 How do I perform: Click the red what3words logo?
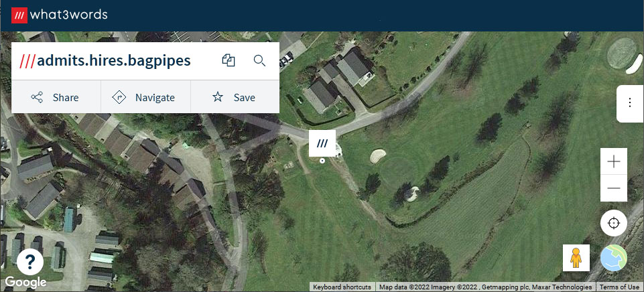pyautogui.click(x=19, y=15)
